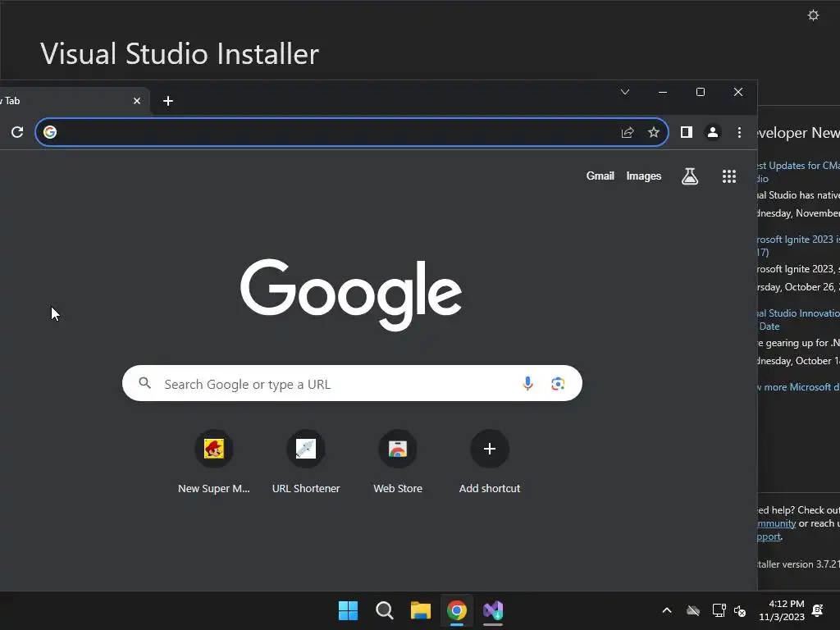Open the Google apps grid
The height and width of the screenshot is (630, 840).
(729, 176)
